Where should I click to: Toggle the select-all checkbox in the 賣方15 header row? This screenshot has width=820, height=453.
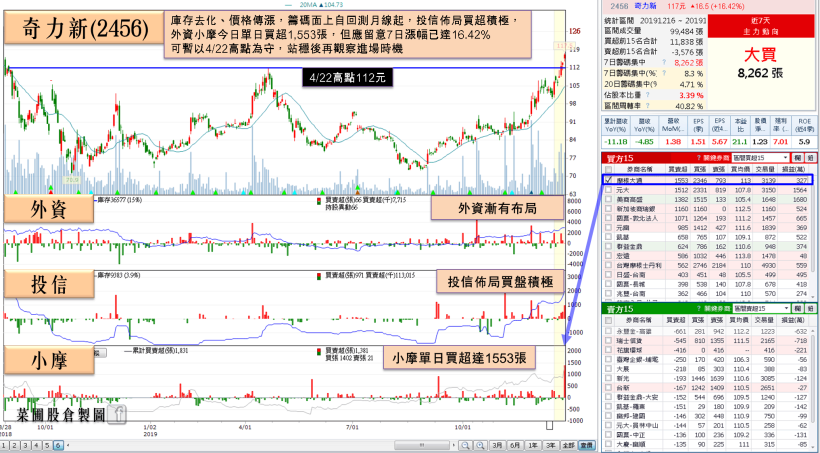608,320
